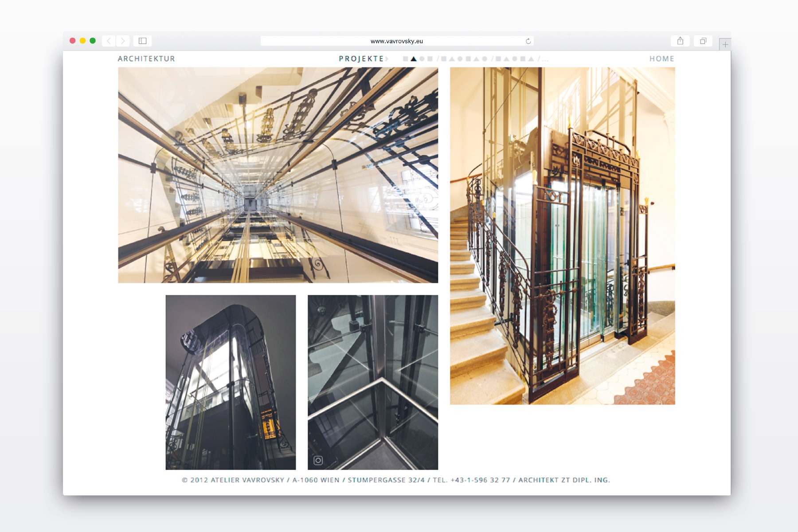Open a new tab with plus button
The height and width of the screenshot is (532, 798).
[x=725, y=44]
